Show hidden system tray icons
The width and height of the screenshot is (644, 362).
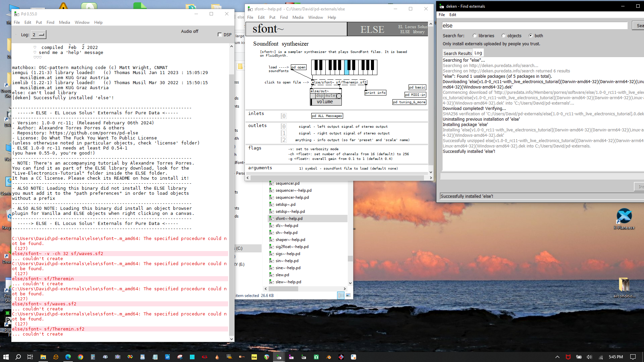click(x=557, y=357)
